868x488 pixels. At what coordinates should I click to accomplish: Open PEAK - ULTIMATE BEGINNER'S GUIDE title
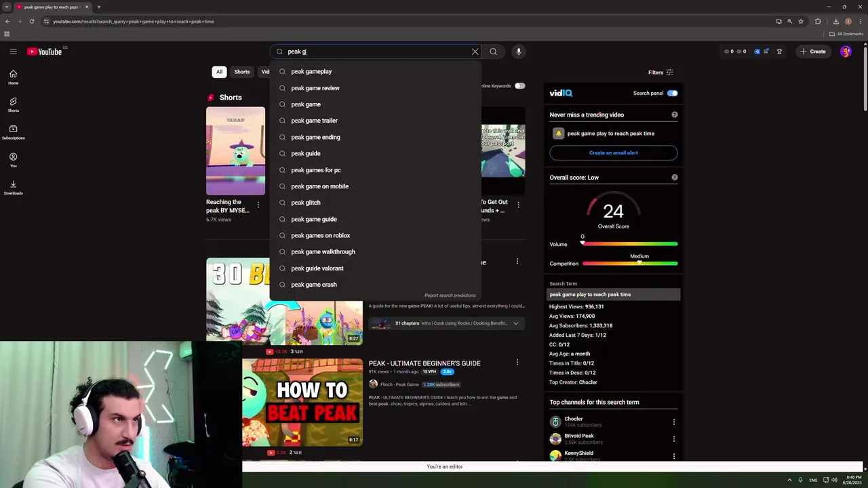(425, 363)
